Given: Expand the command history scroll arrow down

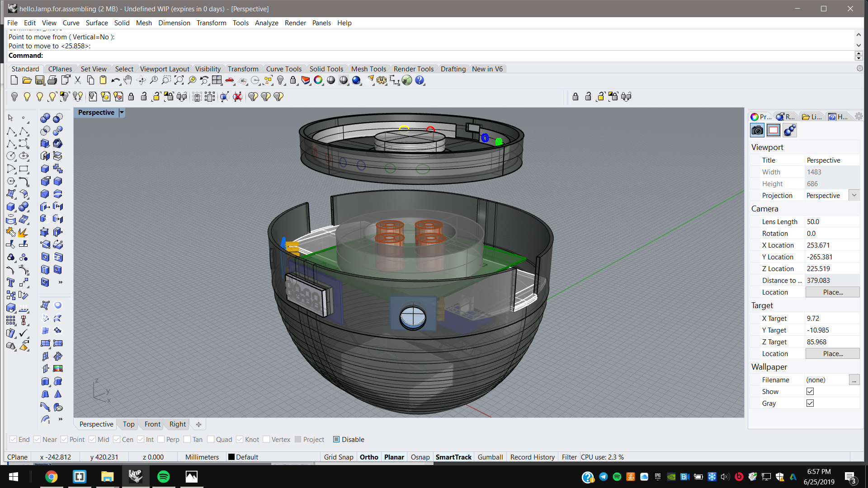Looking at the screenshot, I should [859, 45].
